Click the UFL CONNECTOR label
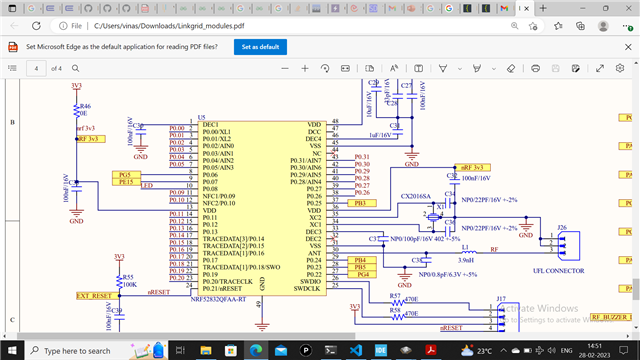640x360 pixels. point(559,271)
